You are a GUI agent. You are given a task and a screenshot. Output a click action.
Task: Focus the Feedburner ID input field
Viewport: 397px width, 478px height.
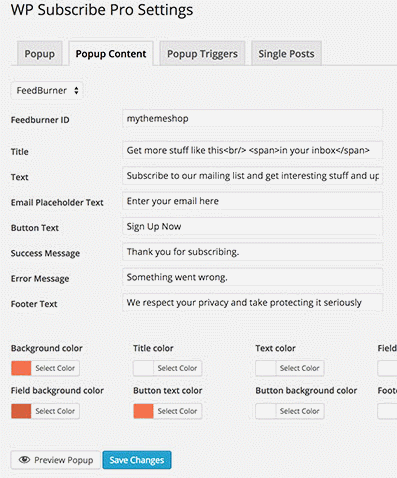[x=252, y=118]
